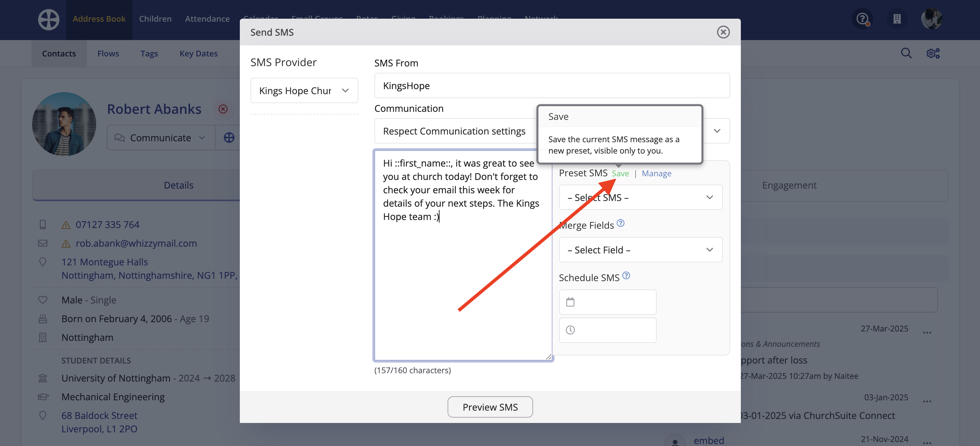The image size is (980, 446).
Task: Click the birthday cake icon
Action: point(43,318)
